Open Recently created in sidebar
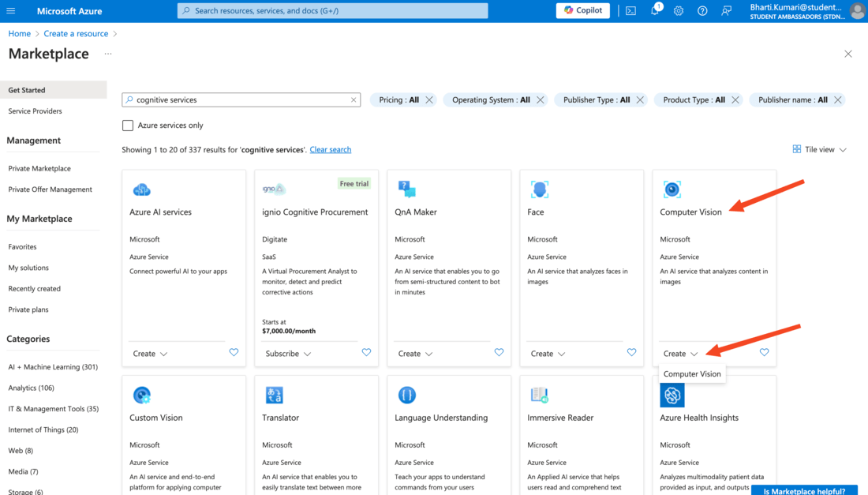The image size is (868, 495). [x=34, y=288]
